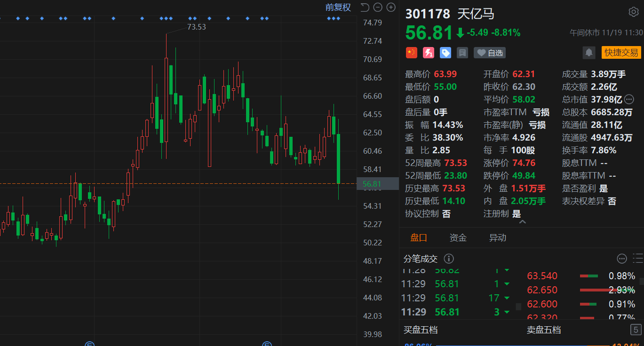644x346 pixels.
Task: Switch to the 异动 tab
Action: 498,238
